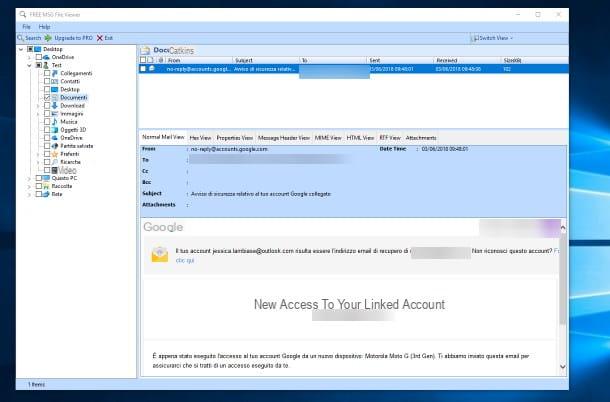This screenshot has height=402, width=610.
Task: Select the Oggetti 3D folder icon
Action: (55, 130)
